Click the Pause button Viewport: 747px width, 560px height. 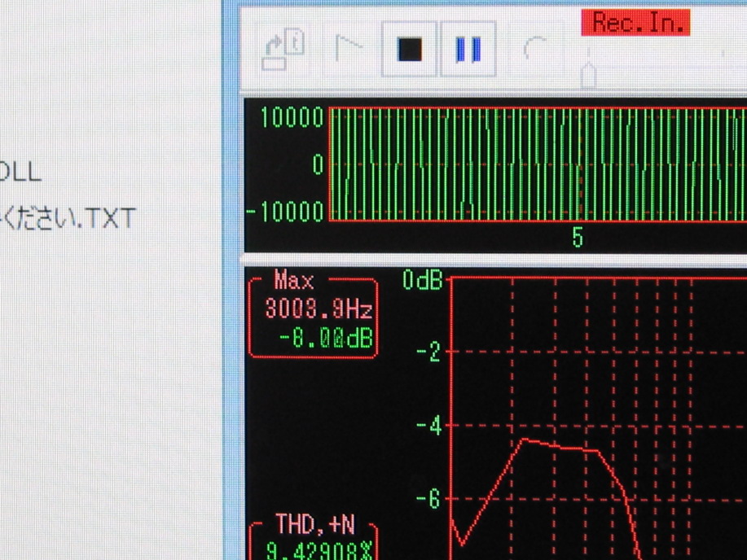click(468, 49)
